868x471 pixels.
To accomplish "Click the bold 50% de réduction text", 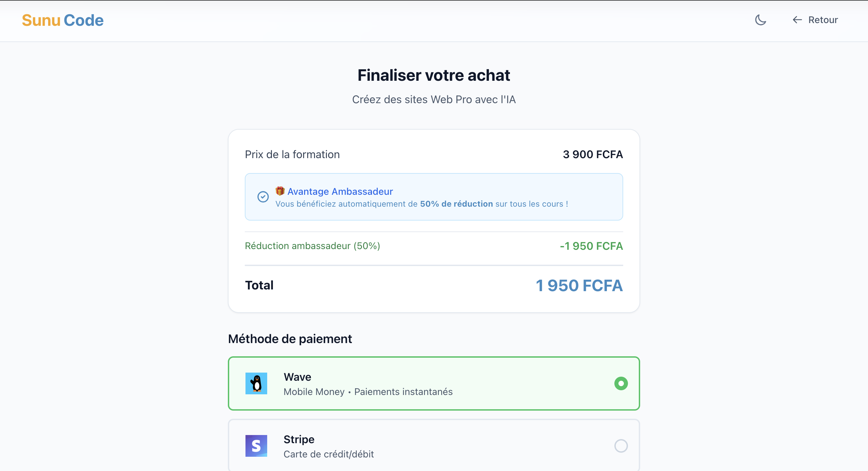I will [456, 204].
